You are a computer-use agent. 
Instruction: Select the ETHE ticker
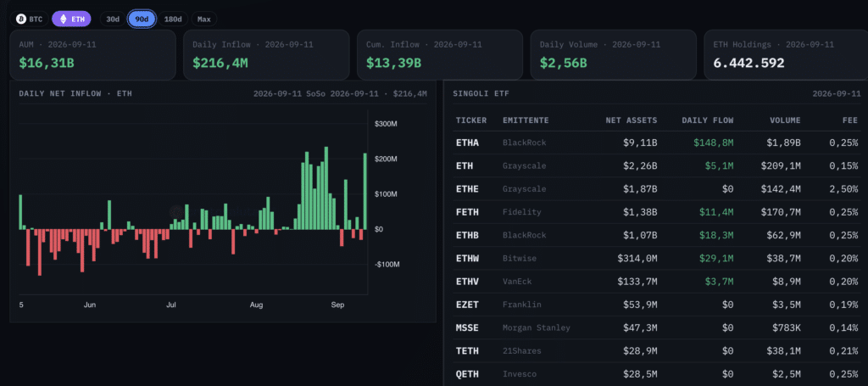point(467,189)
